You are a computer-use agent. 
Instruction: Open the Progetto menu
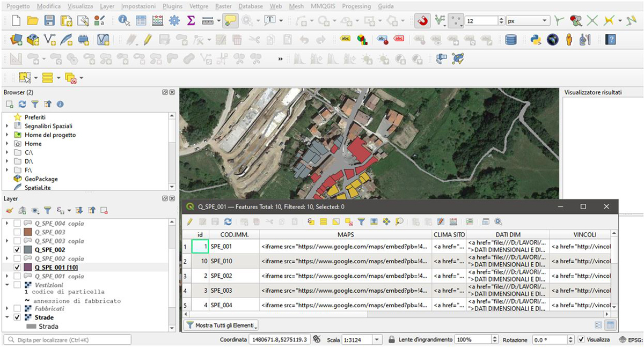click(19, 6)
